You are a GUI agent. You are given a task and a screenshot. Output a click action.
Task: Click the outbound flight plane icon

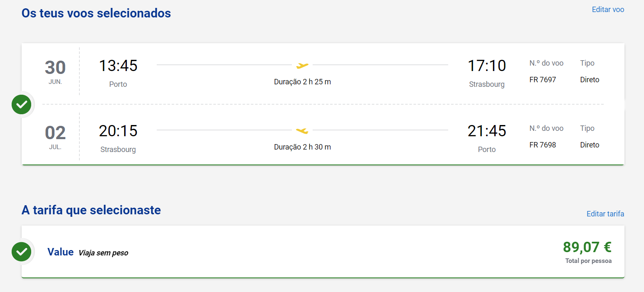302,66
